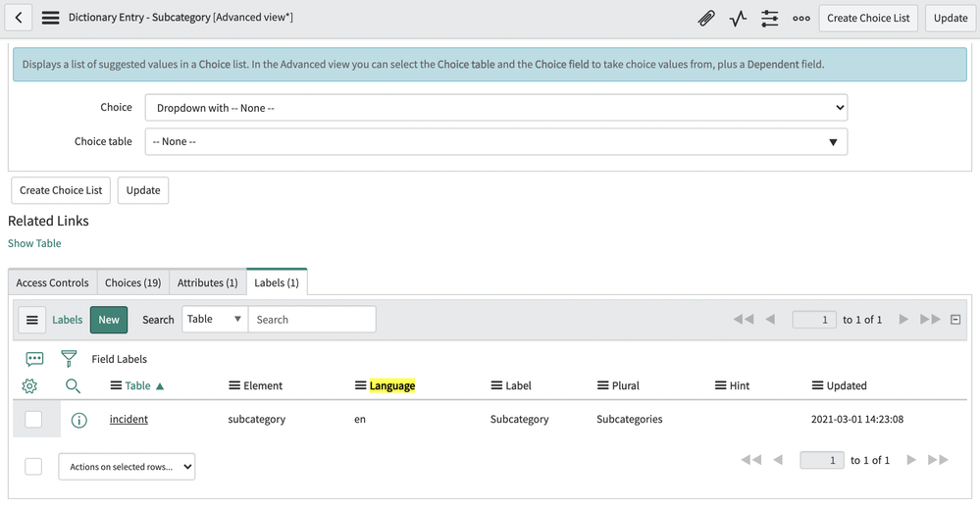Switch to the Choices (19) tab
The width and height of the screenshot is (980, 507).
132,282
